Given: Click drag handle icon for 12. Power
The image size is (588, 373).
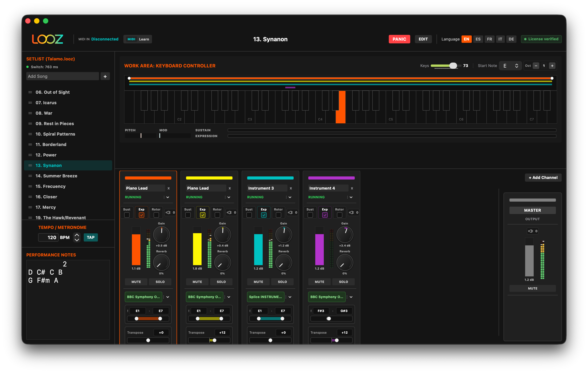Looking at the screenshot, I should [30, 155].
